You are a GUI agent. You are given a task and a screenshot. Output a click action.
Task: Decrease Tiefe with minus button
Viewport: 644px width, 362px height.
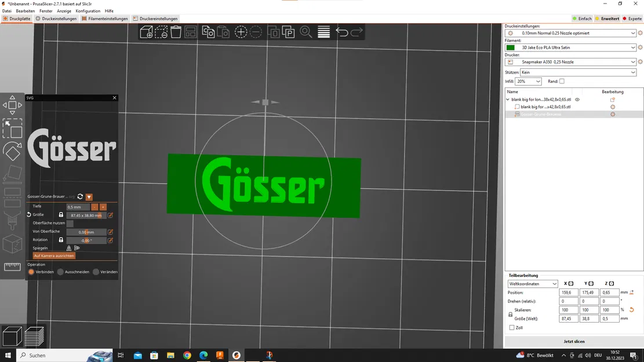click(x=95, y=207)
